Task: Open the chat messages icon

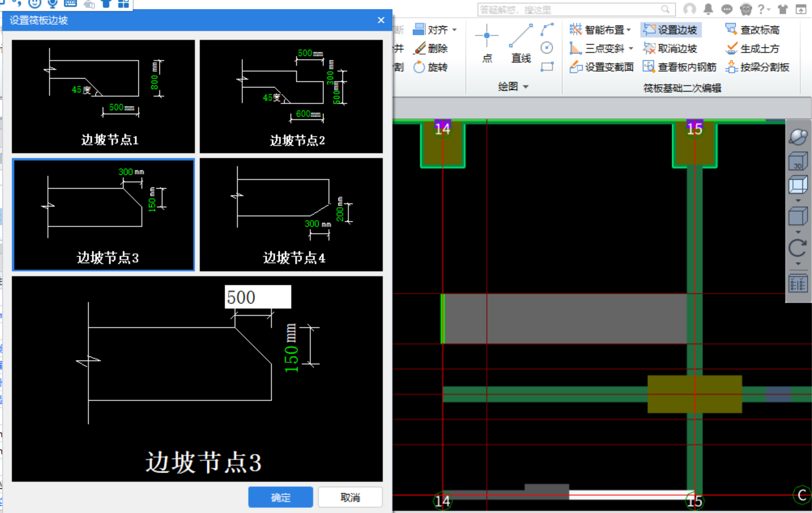Action: coord(727,9)
